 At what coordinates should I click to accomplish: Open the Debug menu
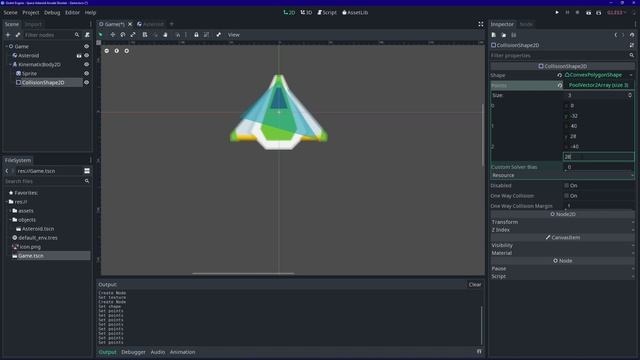52,13
